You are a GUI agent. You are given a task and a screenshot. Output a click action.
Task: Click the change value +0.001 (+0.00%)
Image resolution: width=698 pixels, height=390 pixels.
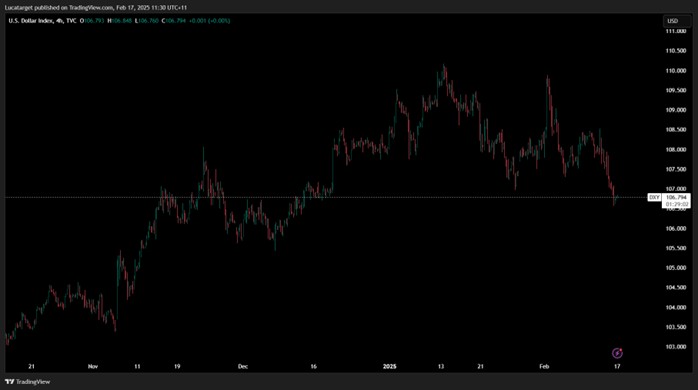point(210,20)
